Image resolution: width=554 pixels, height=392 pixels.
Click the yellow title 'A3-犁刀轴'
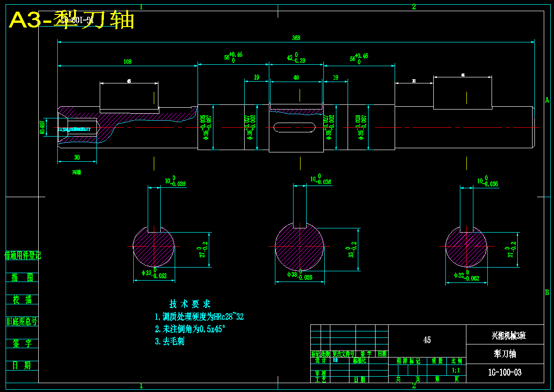pos(72,20)
